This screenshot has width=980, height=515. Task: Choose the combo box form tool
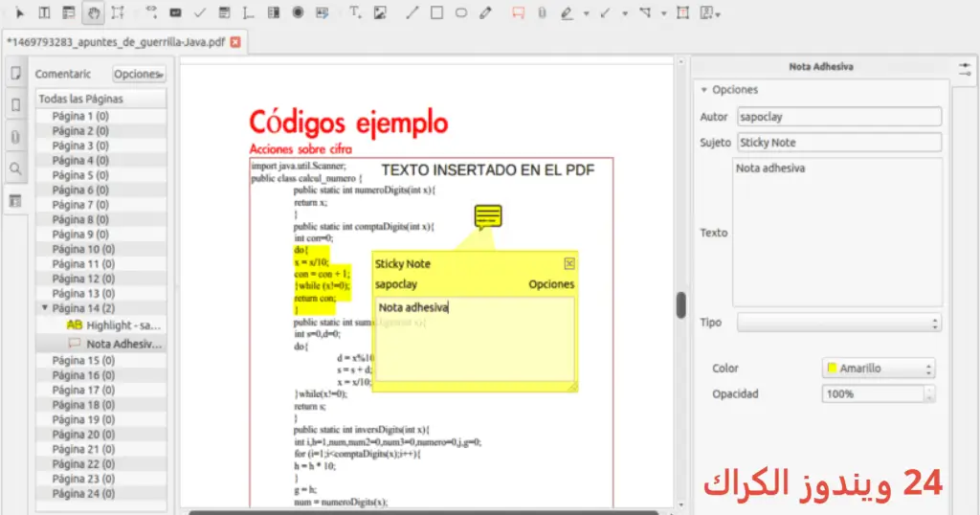coord(274,12)
